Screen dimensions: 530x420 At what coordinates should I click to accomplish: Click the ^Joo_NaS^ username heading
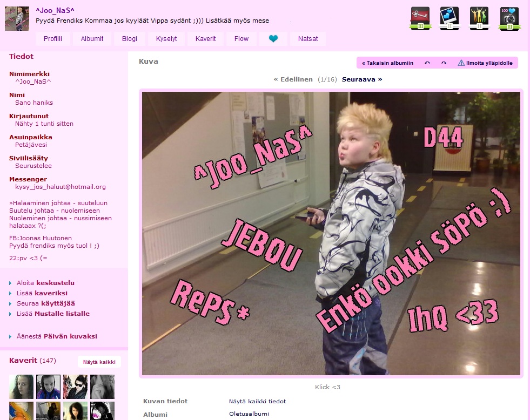tap(55, 10)
